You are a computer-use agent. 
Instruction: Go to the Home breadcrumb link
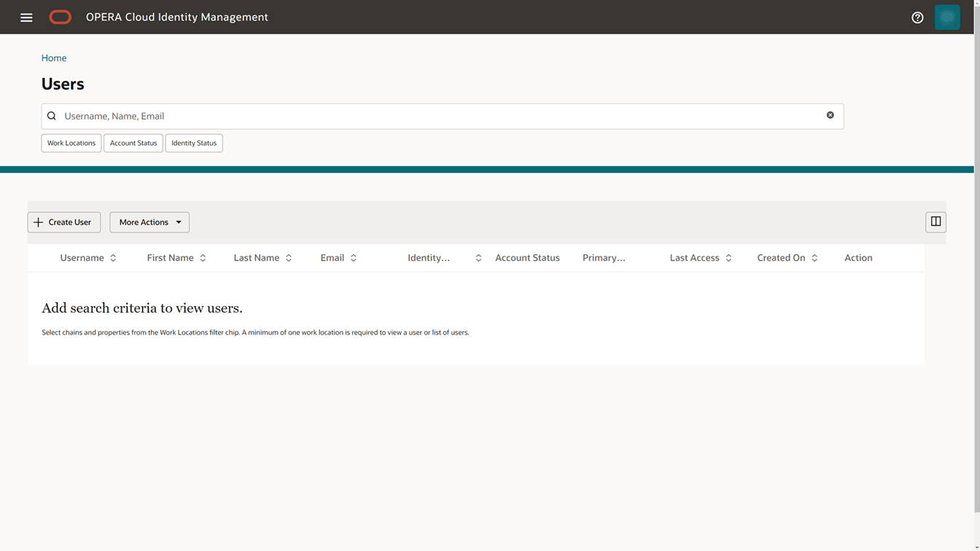54,58
